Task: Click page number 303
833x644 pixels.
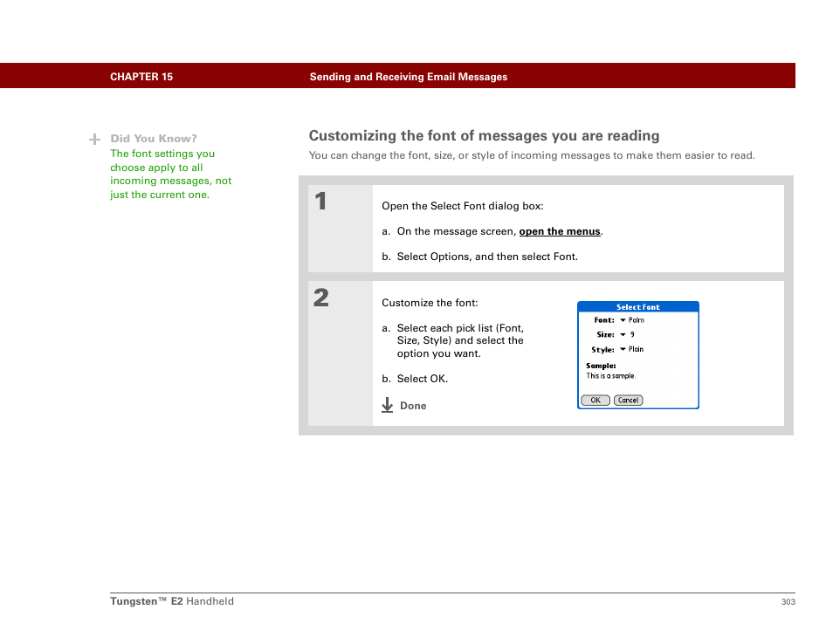Action: pos(788,601)
